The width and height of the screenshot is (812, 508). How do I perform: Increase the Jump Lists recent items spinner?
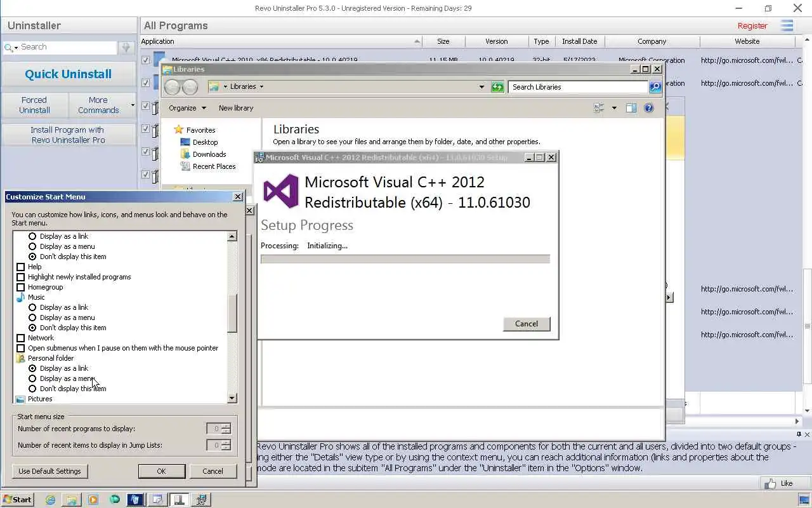click(226, 443)
